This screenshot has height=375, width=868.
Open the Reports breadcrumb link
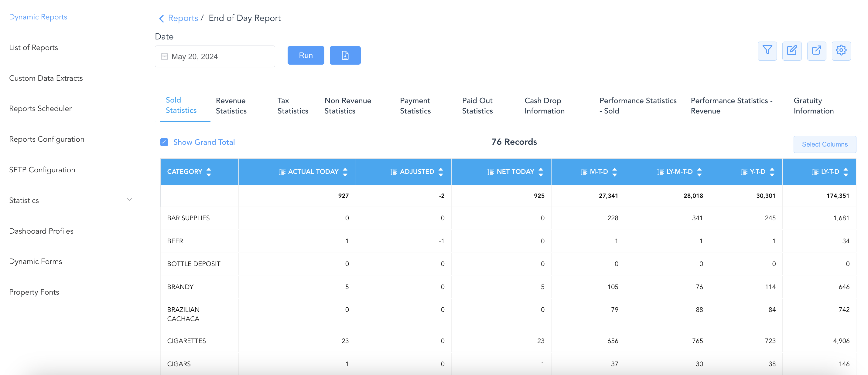[x=183, y=18]
